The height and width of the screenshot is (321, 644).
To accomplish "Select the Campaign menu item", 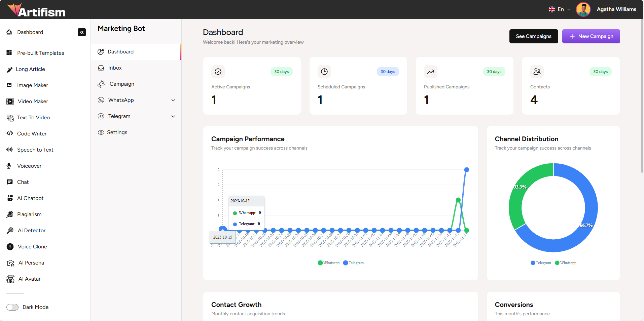I will click(121, 84).
